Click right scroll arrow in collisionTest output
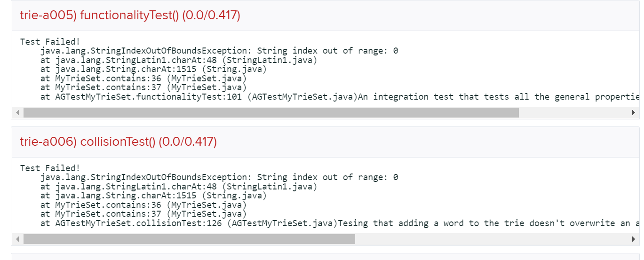This screenshot has height=260, width=644. coord(634,239)
